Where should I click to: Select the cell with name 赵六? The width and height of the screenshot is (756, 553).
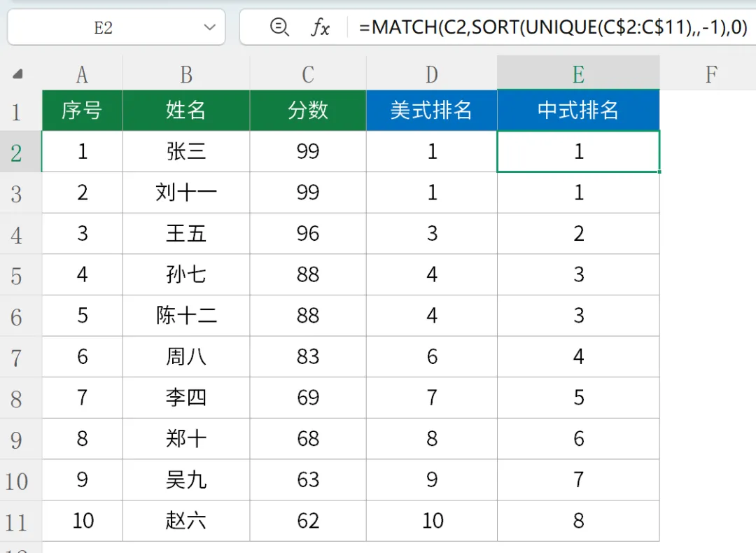[x=186, y=520]
